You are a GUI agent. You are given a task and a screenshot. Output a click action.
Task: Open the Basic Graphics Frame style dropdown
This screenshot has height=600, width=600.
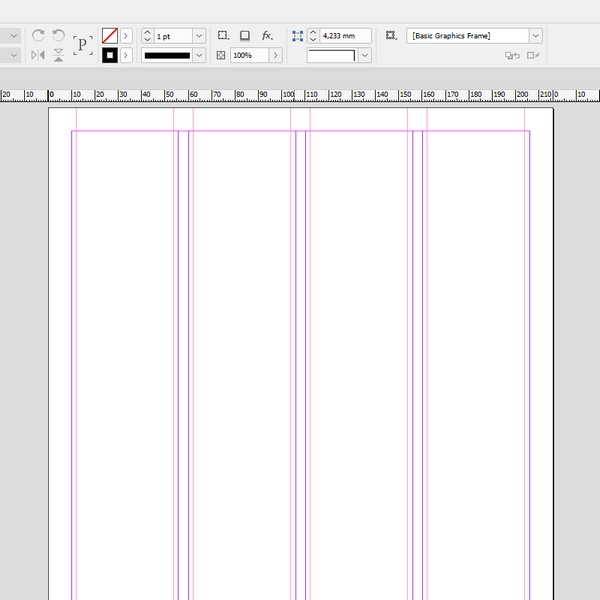[536, 36]
